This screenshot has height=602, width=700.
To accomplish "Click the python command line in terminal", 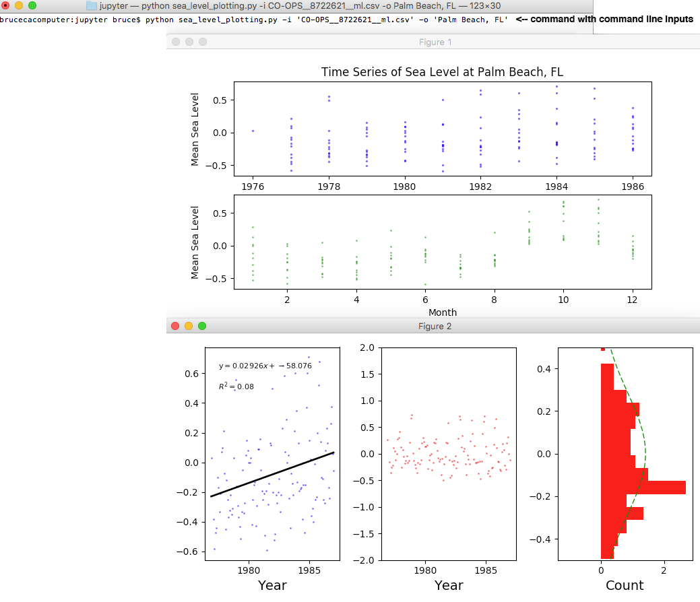I will click(256, 20).
